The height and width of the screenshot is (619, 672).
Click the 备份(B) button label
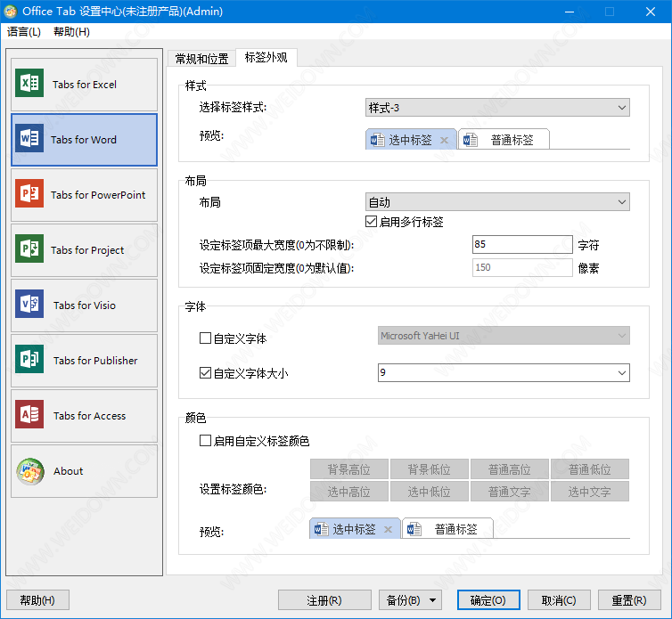pyautogui.click(x=403, y=600)
